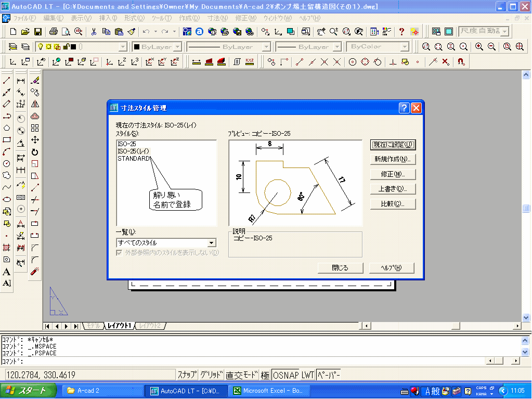532x399 pixels.
Task: Select the Array tool in modify toolbar
Action: click(35, 128)
